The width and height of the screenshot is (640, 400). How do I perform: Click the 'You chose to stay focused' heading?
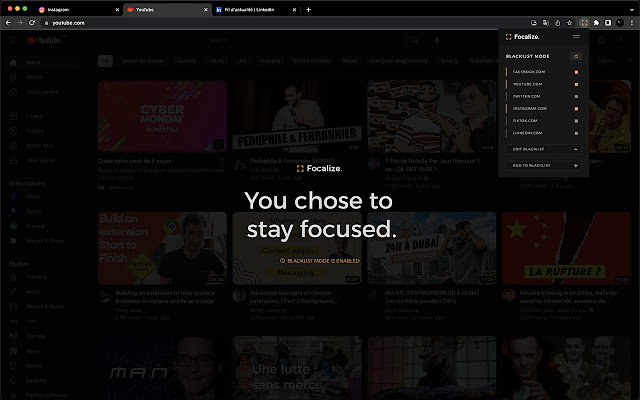[320, 215]
